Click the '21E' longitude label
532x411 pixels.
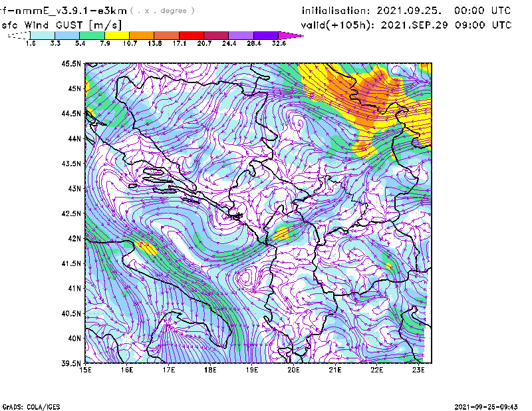point(335,370)
